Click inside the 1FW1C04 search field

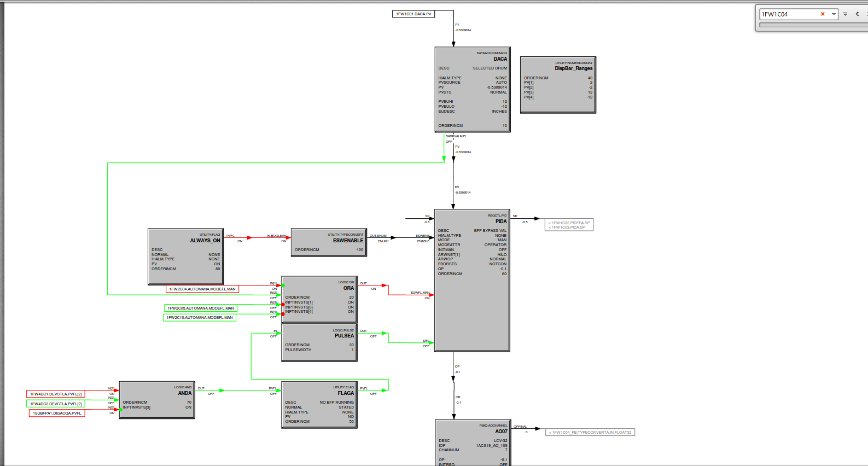(x=788, y=14)
